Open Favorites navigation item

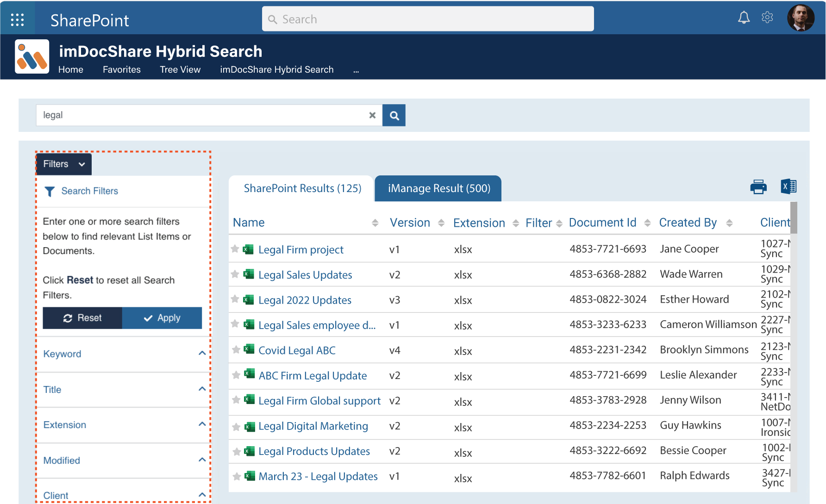click(x=122, y=69)
